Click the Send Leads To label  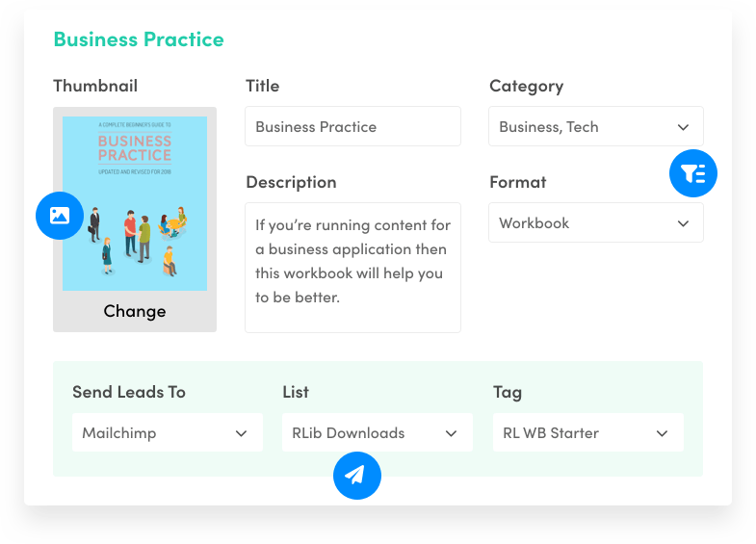coord(129,392)
